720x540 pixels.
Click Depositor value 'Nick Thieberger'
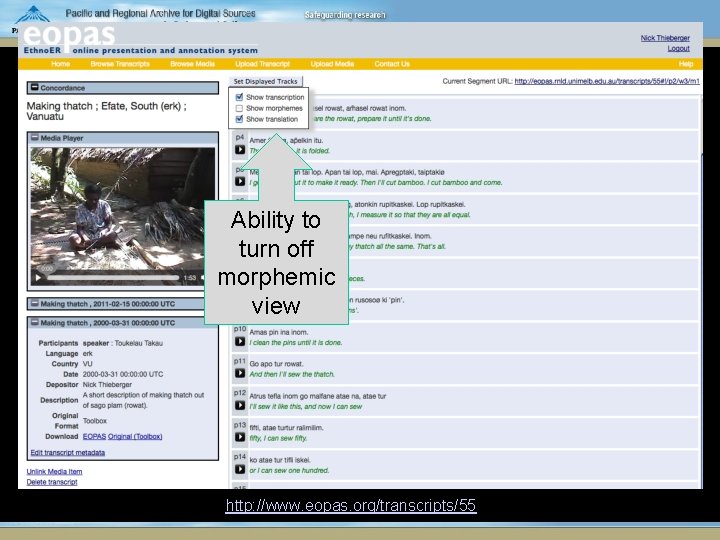pyautogui.click(x=107, y=384)
